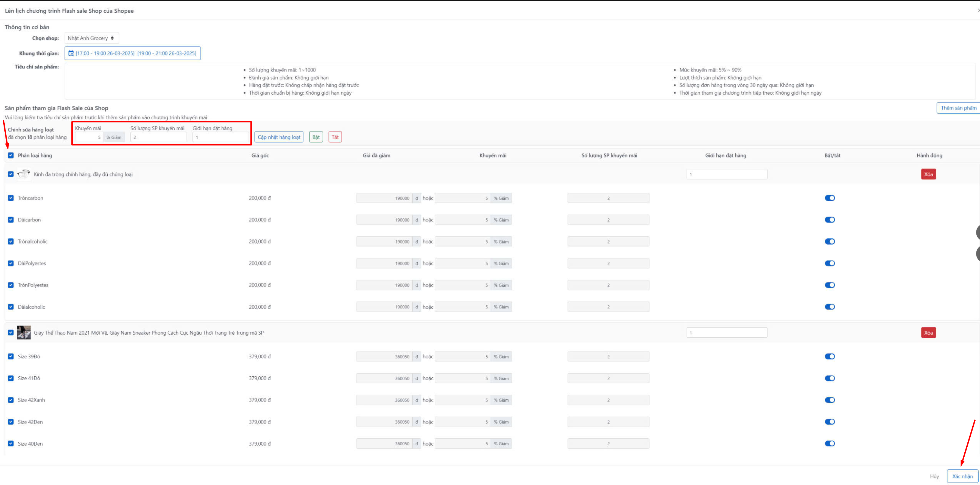Image resolution: width=980 pixels, height=485 pixels.
Task: Toggle the select-all Phân loại hàng checkbox
Action: (x=11, y=155)
